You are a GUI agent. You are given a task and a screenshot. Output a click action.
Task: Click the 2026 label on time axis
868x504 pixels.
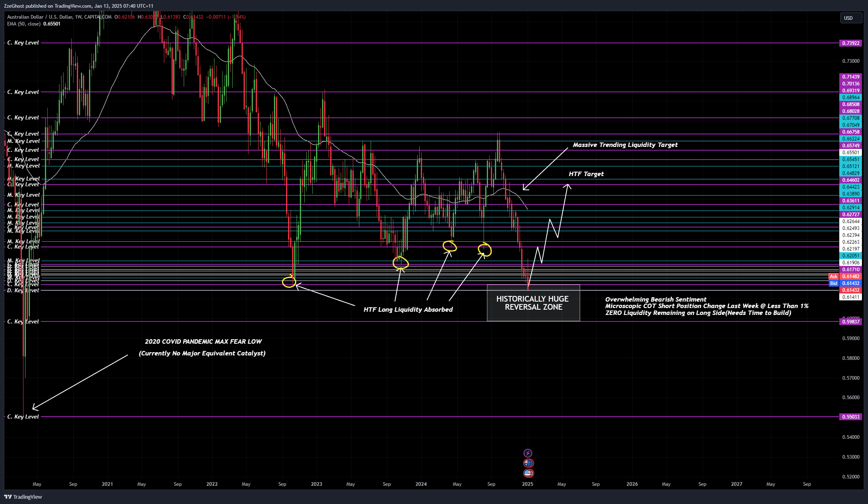click(632, 484)
